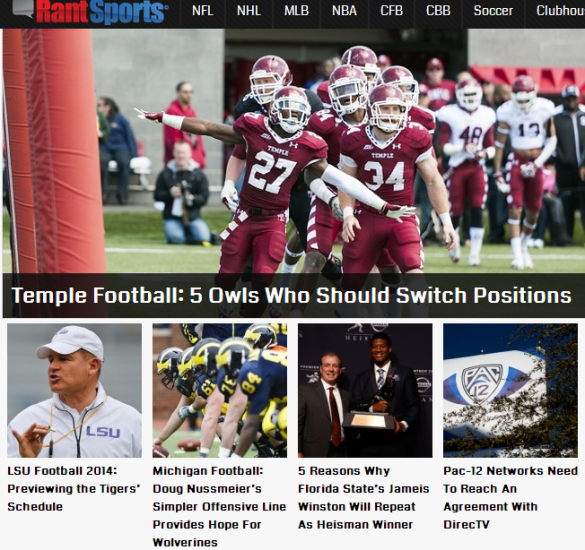Screen dimensions: 585x550
Task: Click the speech bubble icon in logo
Action: 24,8
